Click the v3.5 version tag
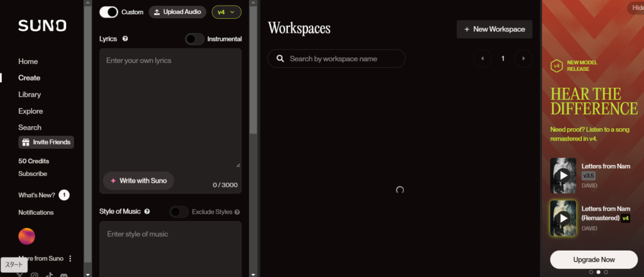The image size is (644, 277). coord(589,176)
